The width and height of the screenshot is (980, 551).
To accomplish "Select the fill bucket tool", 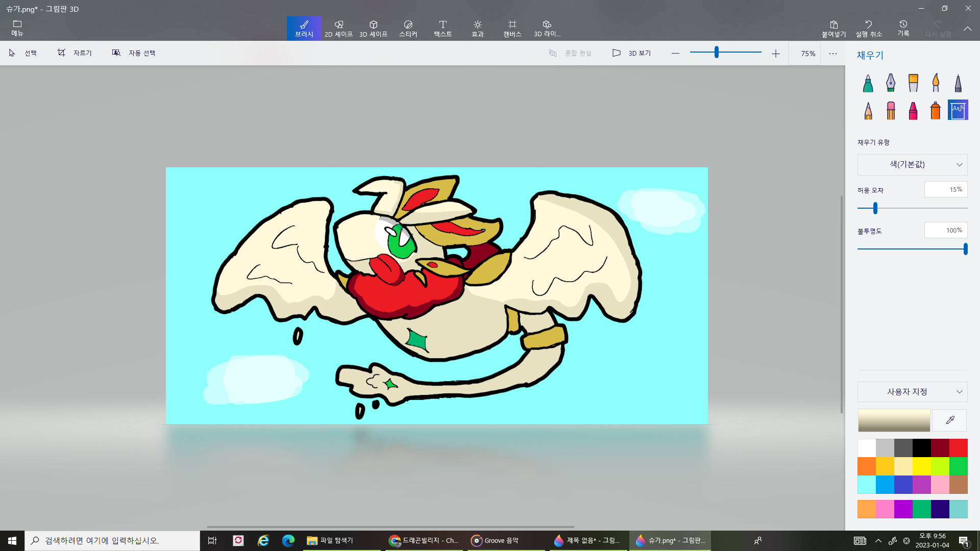I will (x=958, y=110).
